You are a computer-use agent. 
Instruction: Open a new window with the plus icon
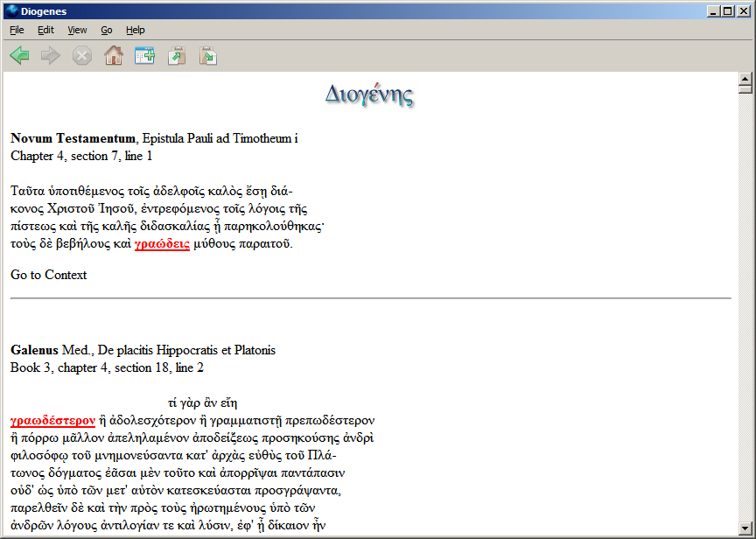click(144, 56)
